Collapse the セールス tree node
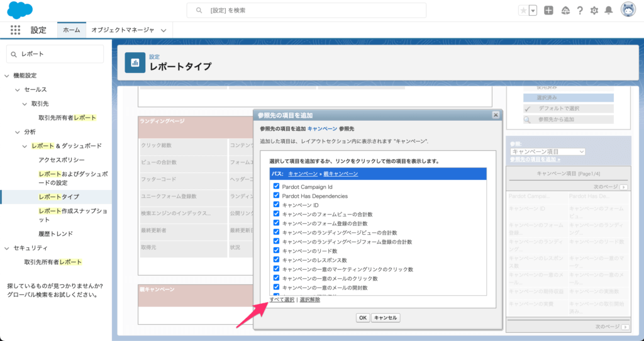The width and height of the screenshot is (644, 341). click(x=17, y=89)
